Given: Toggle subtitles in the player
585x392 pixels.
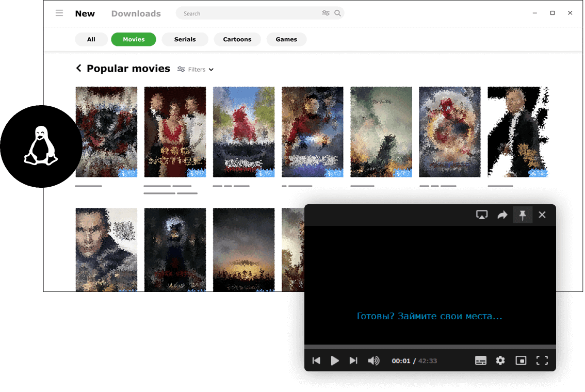Looking at the screenshot, I should tap(481, 361).
